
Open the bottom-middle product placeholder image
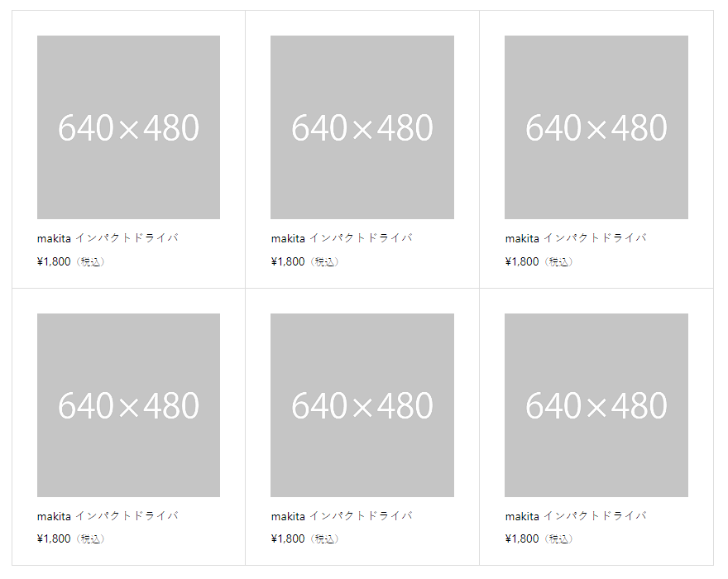pyautogui.click(x=362, y=404)
